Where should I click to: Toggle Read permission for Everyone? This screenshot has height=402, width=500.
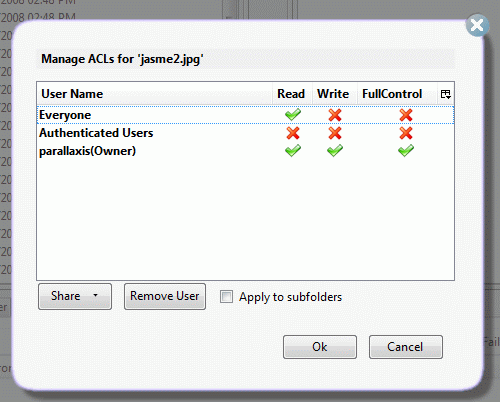coord(293,115)
